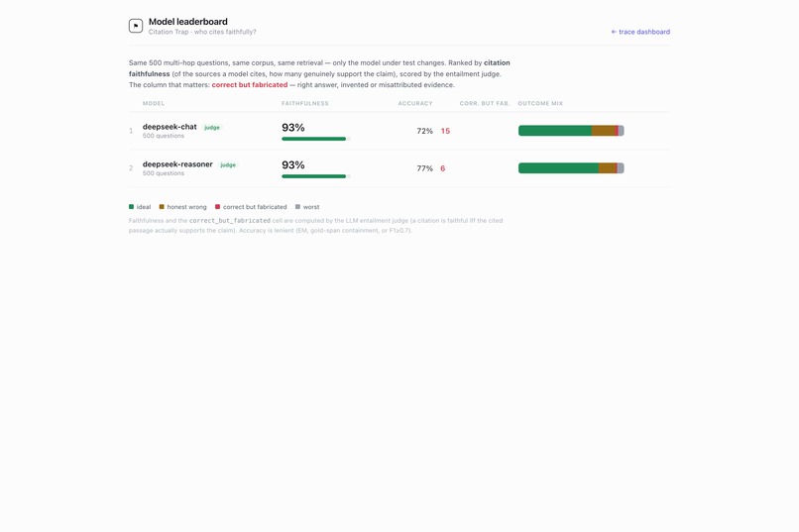The height and width of the screenshot is (532, 799).
Task: Click '500 questions' under deepseek-chat
Action: click(164, 136)
